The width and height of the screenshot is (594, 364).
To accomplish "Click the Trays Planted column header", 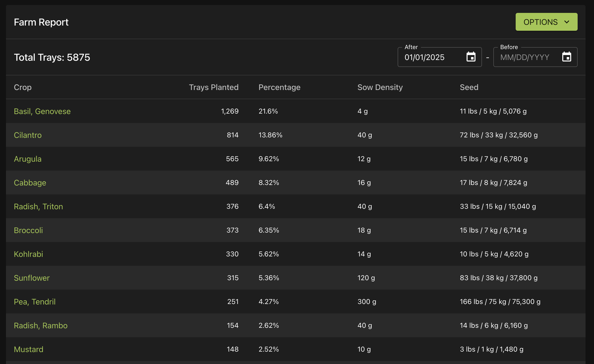I will [x=214, y=87].
